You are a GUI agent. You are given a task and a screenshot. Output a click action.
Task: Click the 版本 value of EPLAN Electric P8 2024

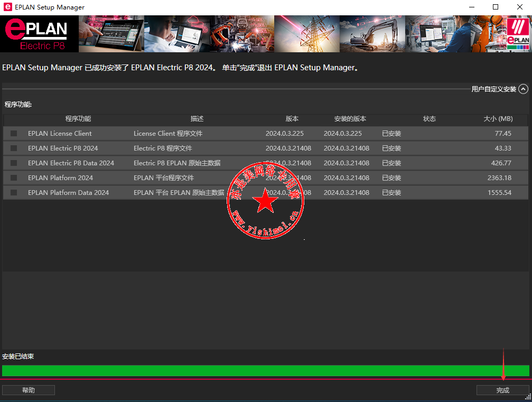[x=288, y=148]
